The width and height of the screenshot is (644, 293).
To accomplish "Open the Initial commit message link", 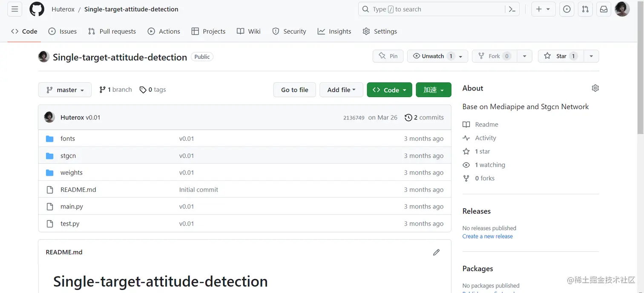I will coord(198,190).
